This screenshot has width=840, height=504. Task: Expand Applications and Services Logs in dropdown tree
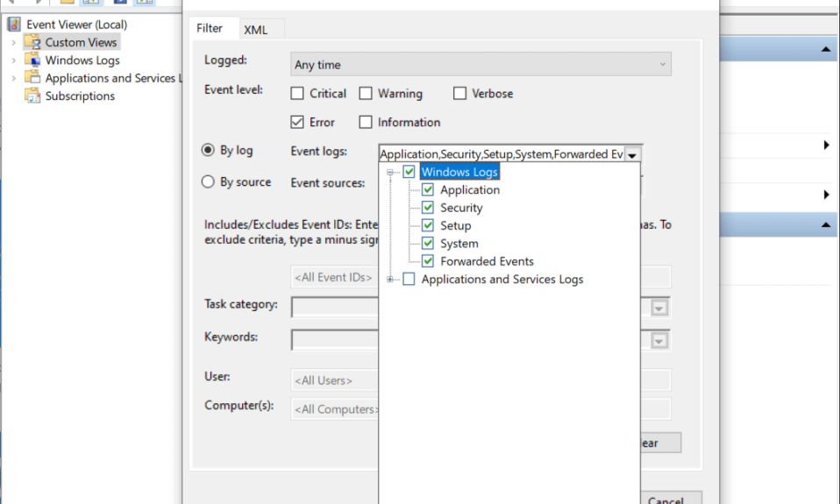(390, 280)
